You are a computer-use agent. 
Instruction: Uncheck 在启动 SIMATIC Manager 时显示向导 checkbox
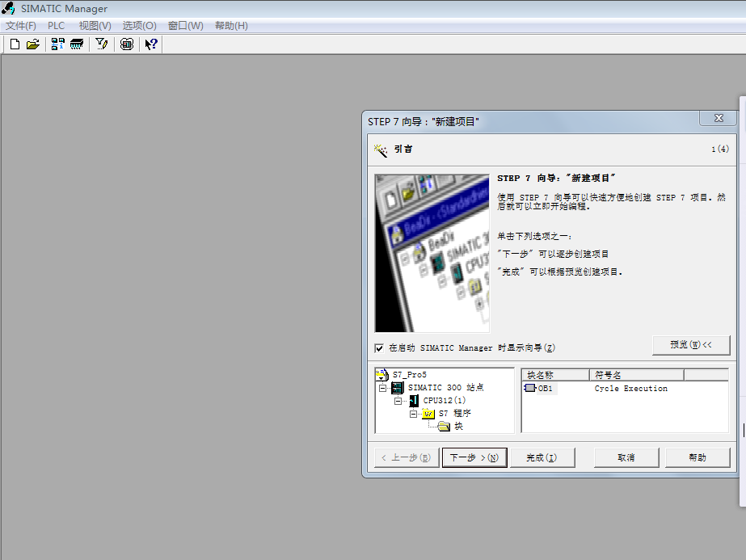coord(379,348)
